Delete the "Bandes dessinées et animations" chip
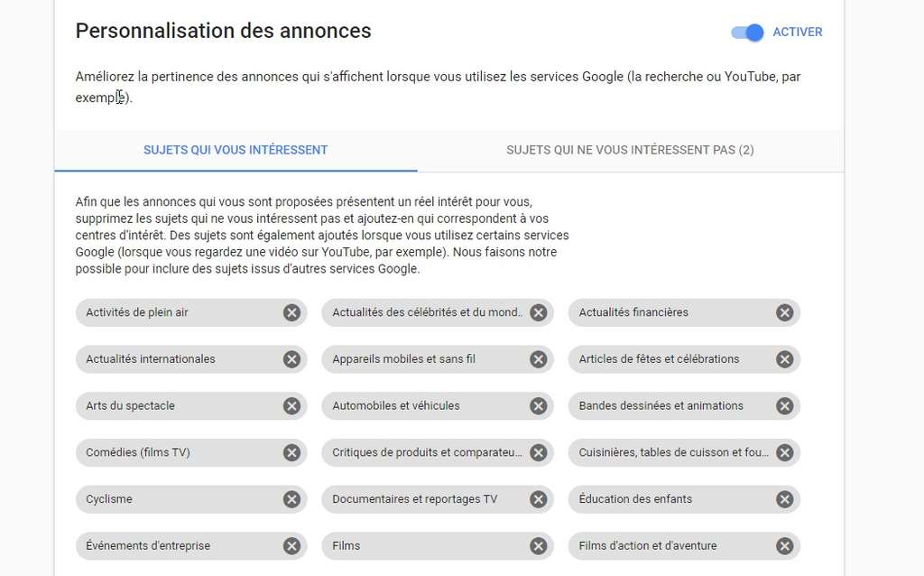This screenshot has height=576, width=924. click(x=784, y=406)
